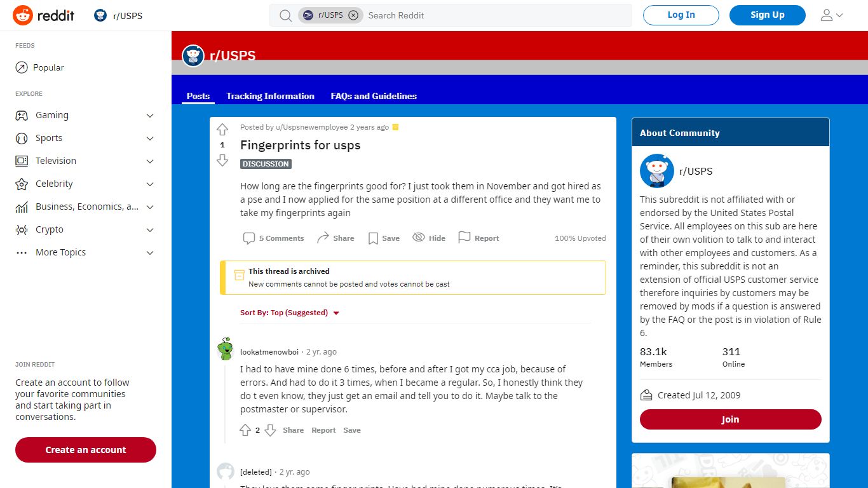Upvote lookatmenowboi's comment
This screenshot has width=868, height=488.
pyautogui.click(x=245, y=430)
